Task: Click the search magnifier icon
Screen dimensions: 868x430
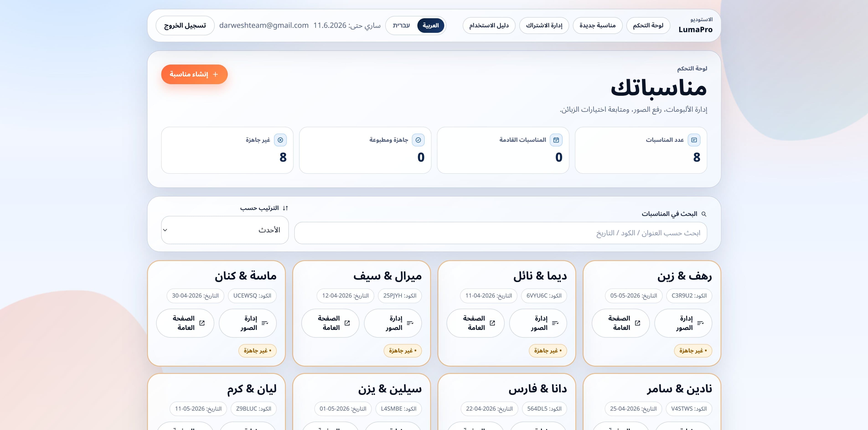Action: (x=704, y=214)
